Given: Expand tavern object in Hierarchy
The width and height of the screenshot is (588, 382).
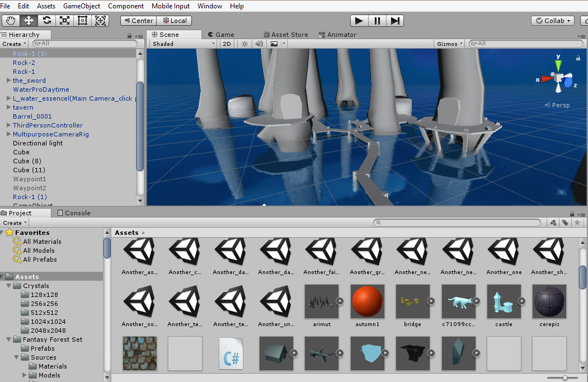Looking at the screenshot, I should (8, 107).
